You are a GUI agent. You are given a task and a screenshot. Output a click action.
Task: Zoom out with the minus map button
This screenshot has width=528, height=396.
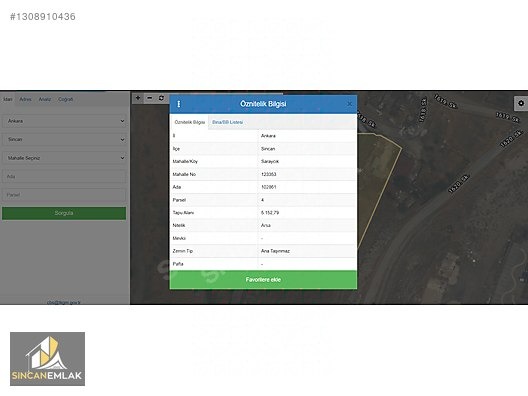click(150, 98)
